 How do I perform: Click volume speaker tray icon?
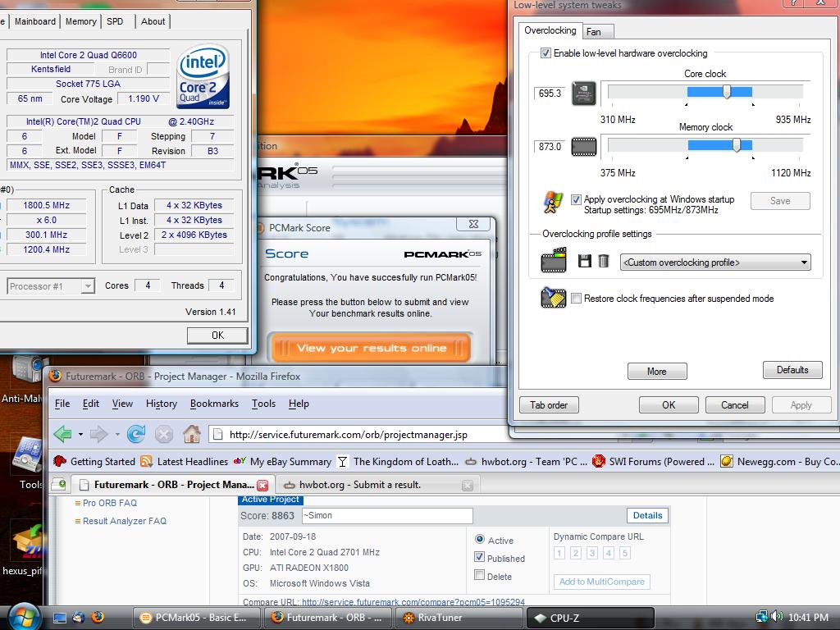(777, 617)
